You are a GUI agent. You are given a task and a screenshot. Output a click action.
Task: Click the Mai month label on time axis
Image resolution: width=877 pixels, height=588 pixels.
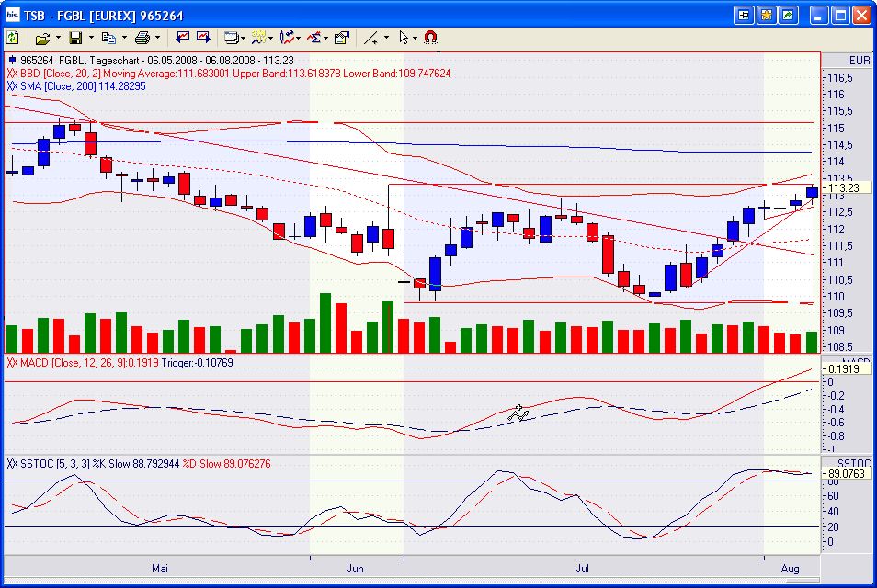tap(159, 569)
